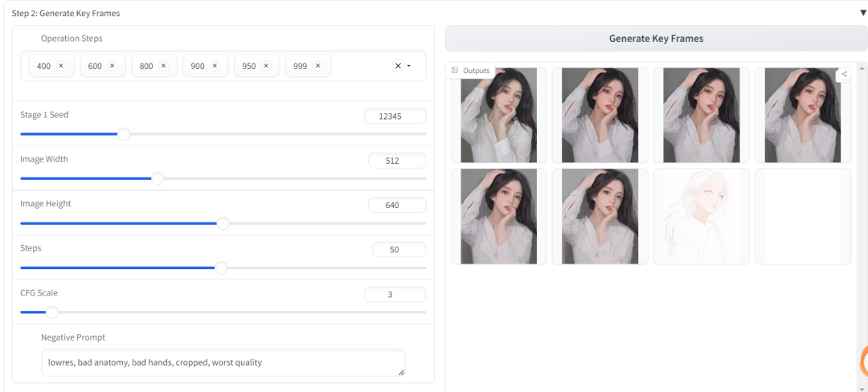Open the fourth output thumbnail in top row
868x392 pixels.
pos(803,115)
